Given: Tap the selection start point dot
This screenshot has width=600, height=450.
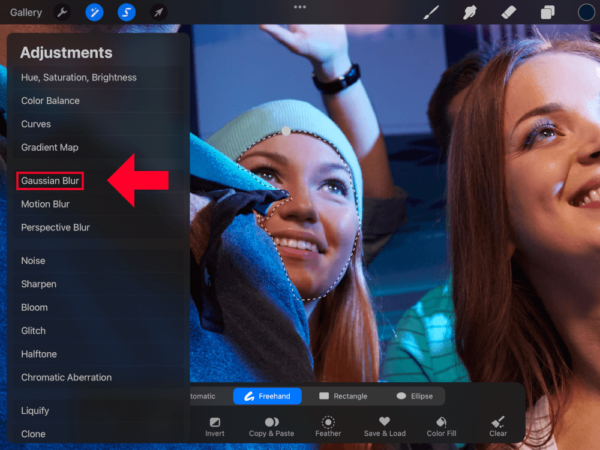Looking at the screenshot, I should (x=286, y=131).
